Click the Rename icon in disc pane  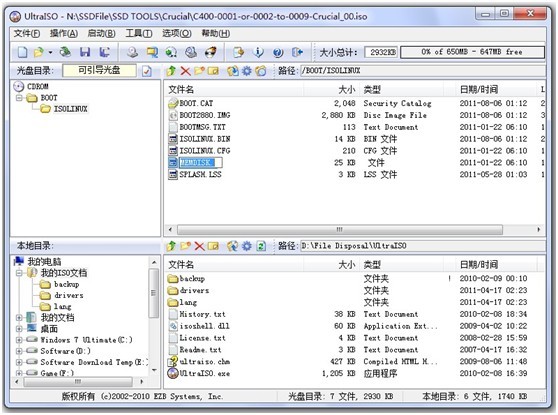[213, 71]
